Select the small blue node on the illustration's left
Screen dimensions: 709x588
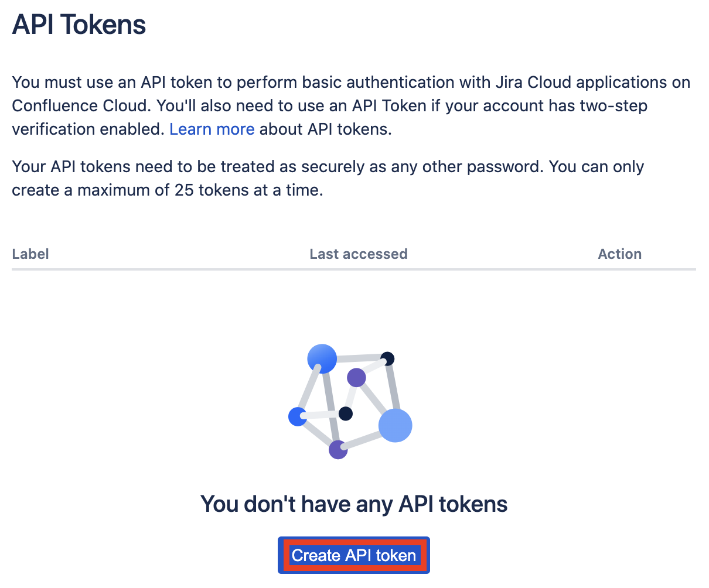pos(298,417)
